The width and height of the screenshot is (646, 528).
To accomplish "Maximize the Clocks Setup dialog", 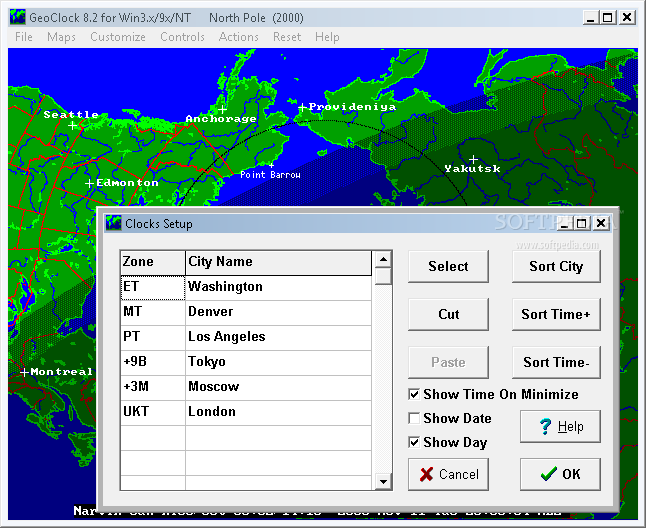I will [x=581, y=223].
